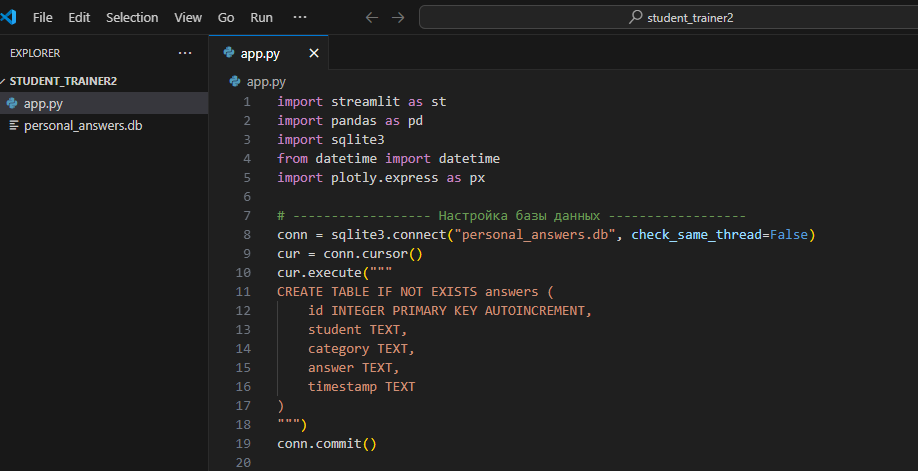This screenshot has height=471, width=918.
Task: Open personal_answers.db from the Explorer
Action: 83,125
